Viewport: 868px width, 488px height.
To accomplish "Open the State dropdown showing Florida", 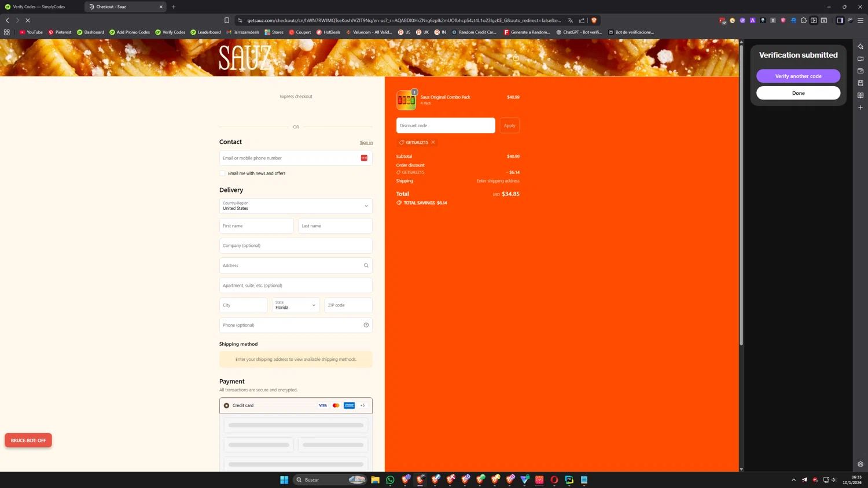I will (x=296, y=305).
